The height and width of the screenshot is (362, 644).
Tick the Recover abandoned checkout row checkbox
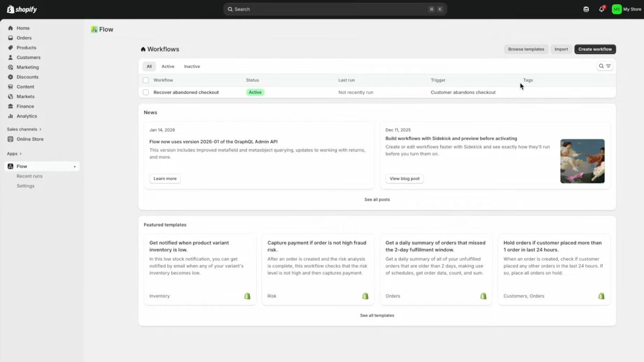(146, 92)
